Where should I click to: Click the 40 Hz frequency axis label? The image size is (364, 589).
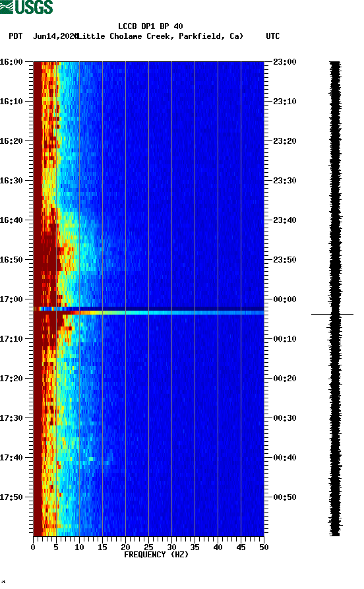[x=218, y=547]
